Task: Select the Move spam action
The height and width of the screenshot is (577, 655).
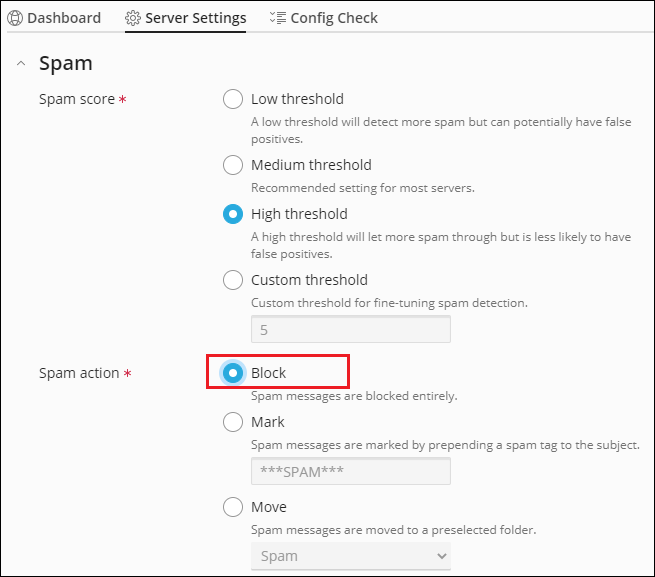Action: pyautogui.click(x=233, y=507)
